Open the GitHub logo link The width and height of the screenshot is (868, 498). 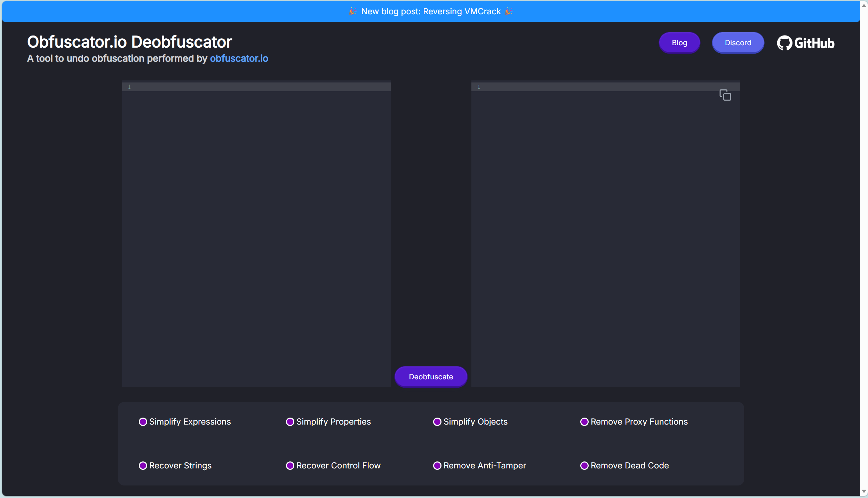coord(805,43)
